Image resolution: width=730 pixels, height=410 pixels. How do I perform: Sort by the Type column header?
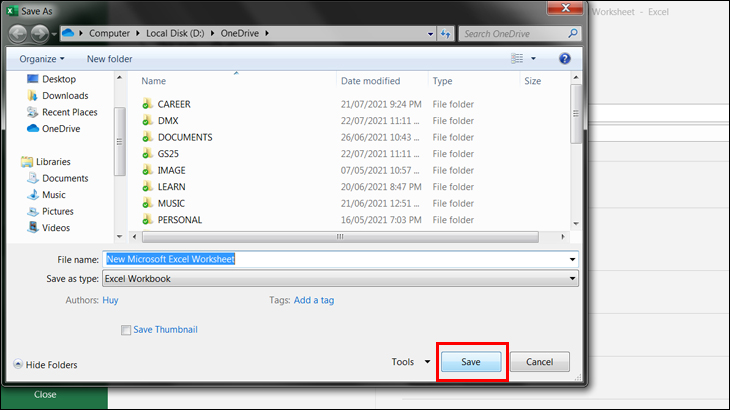pyautogui.click(x=442, y=81)
